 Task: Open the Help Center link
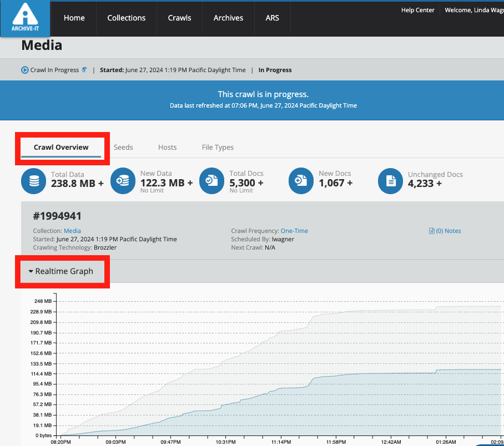(418, 10)
